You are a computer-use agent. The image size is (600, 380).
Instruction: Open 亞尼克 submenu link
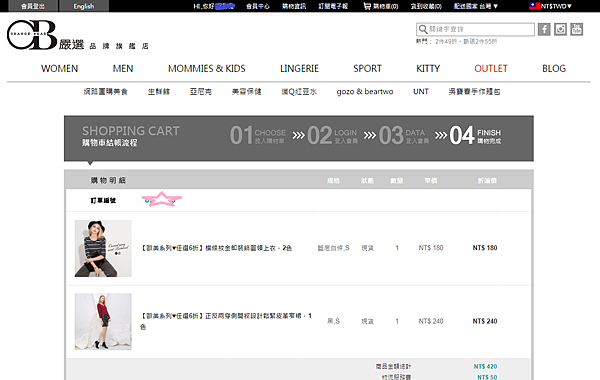click(201, 91)
